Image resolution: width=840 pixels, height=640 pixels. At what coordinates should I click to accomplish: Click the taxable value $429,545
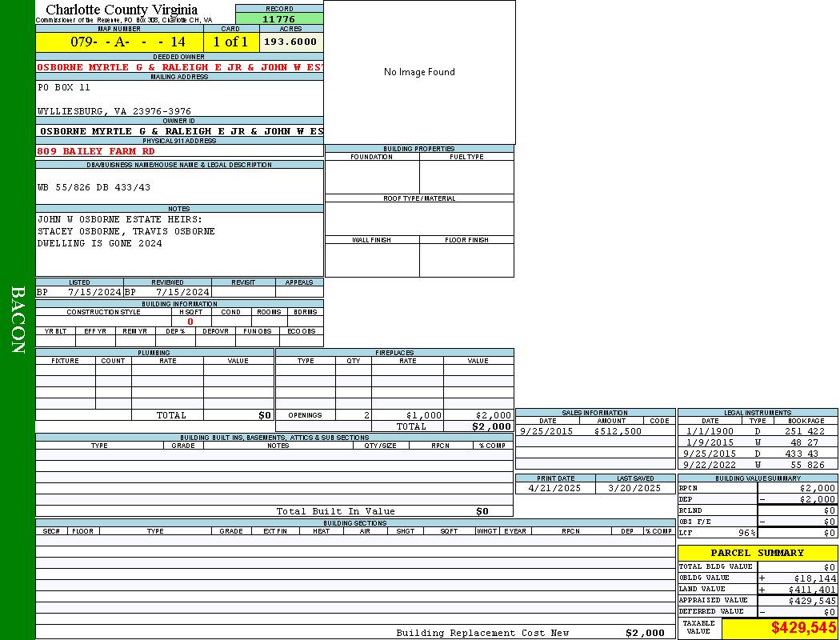click(779, 629)
